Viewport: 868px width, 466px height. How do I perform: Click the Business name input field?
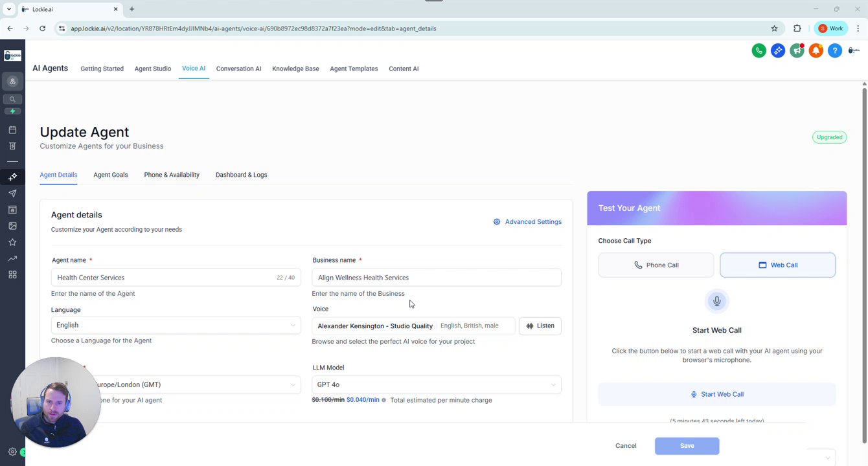437,278
